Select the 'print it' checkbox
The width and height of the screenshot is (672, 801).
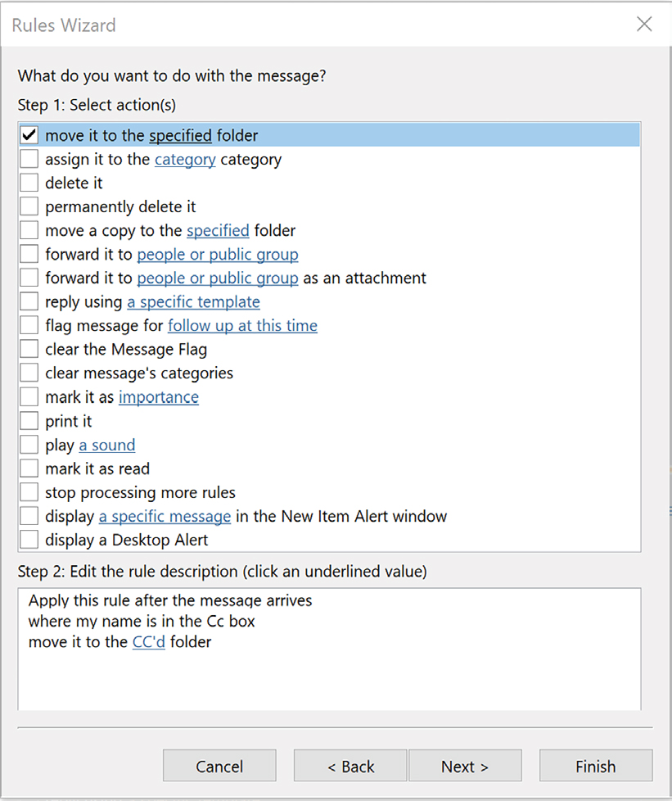tap(29, 421)
